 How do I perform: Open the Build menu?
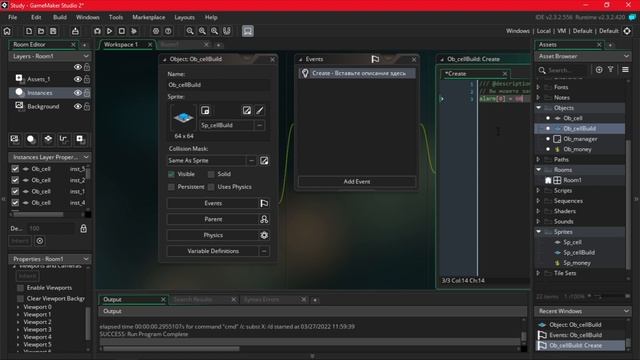tap(60, 17)
